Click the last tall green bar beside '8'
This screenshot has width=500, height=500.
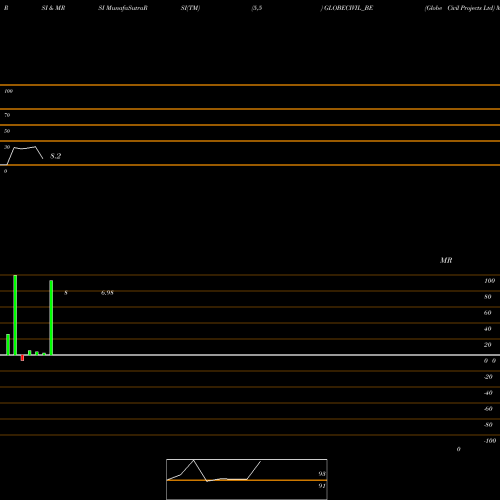(51, 317)
